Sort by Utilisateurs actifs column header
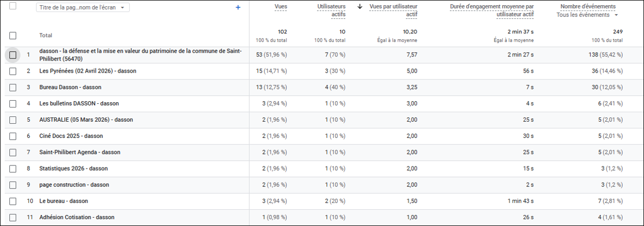 coord(331,10)
